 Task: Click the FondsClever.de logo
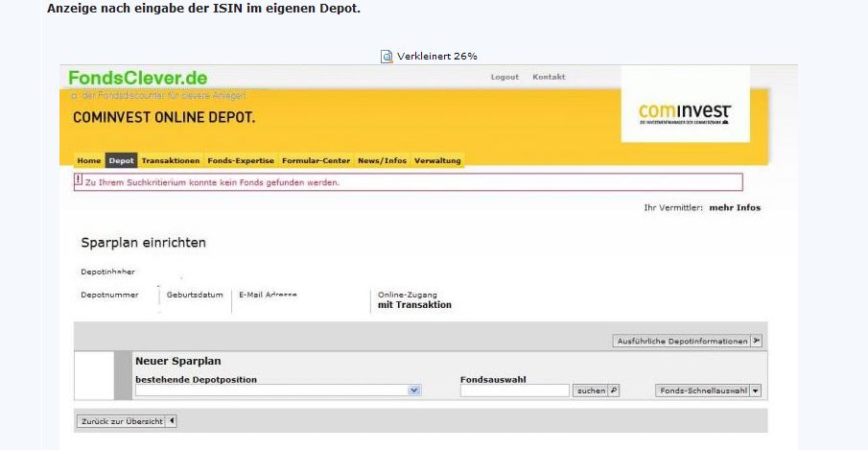(x=138, y=78)
